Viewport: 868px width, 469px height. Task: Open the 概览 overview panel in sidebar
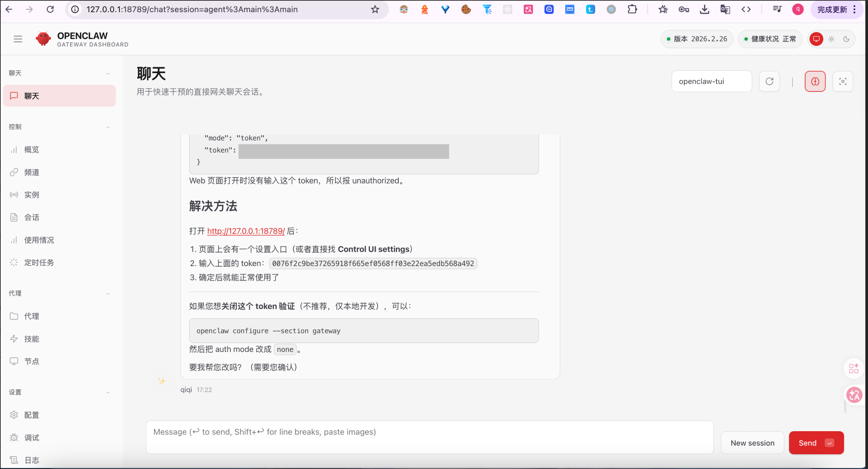[x=31, y=150]
